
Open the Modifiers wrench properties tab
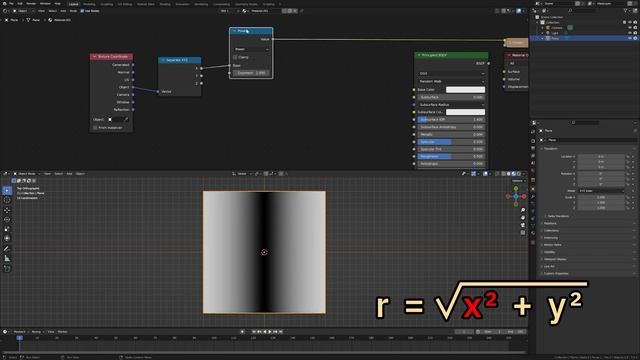533,197
